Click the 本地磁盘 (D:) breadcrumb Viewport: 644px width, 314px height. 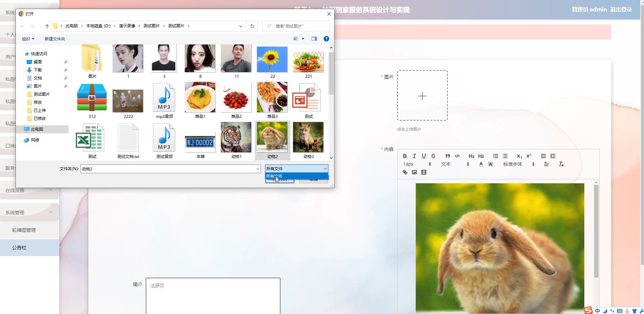(x=98, y=26)
